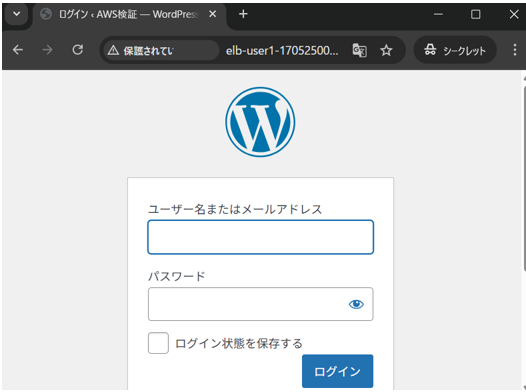This screenshot has height=392, width=526.
Task: Reload the page with the refresh icon
Action: 77,50
